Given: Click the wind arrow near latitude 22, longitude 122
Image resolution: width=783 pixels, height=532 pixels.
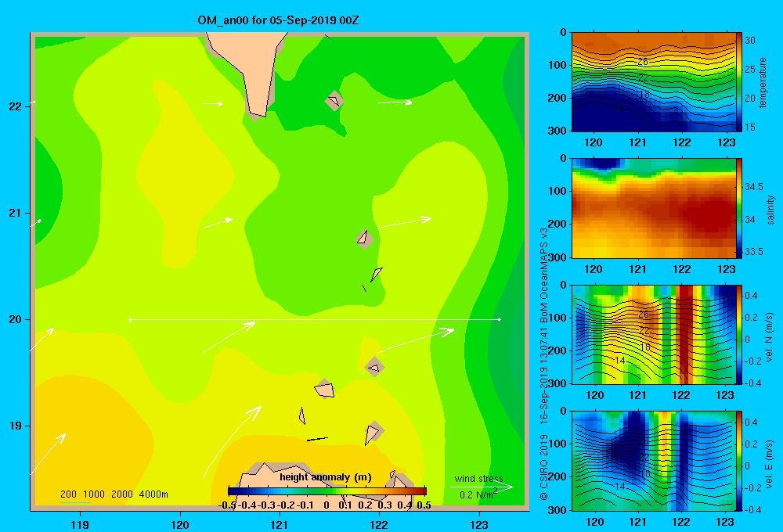Looking at the screenshot, I should point(395,102).
